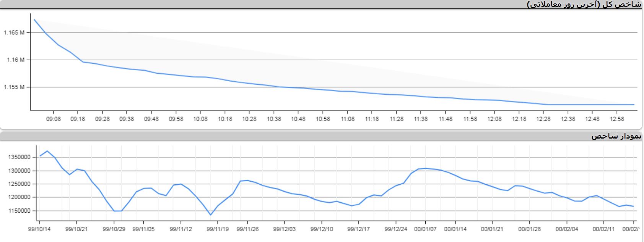Click the 1.165 M y-axis label
The height and width of the screenshot is (242, 644).
click(x=14, y=33)
